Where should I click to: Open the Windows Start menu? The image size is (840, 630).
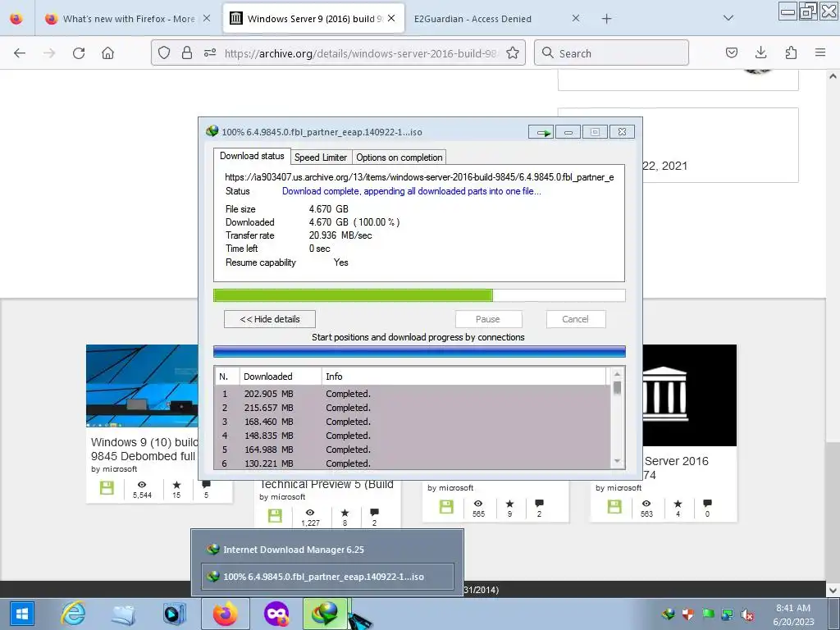(22, 614)
